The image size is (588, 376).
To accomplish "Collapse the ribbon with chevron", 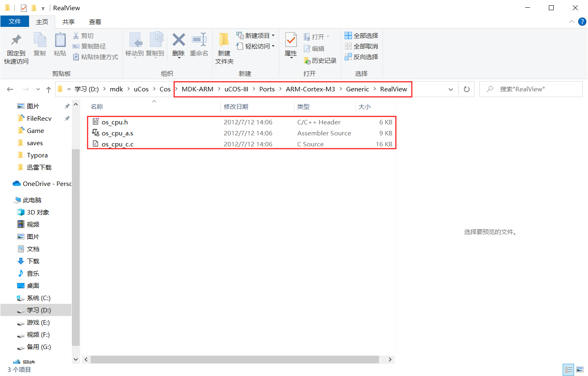I will (x=571, y=22).
